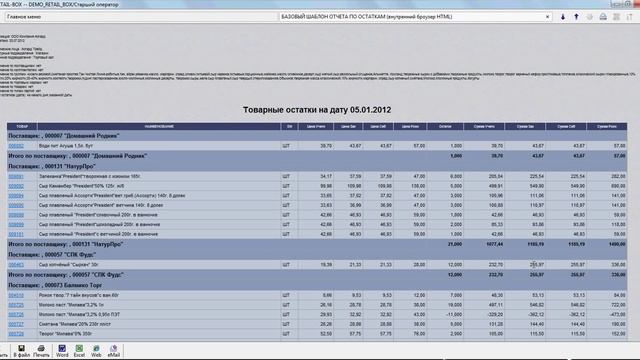Open code link for 'Сыр копчёный Сыркач 30г'
Viewport: 640px width, 360px height.
click(16, 265)
